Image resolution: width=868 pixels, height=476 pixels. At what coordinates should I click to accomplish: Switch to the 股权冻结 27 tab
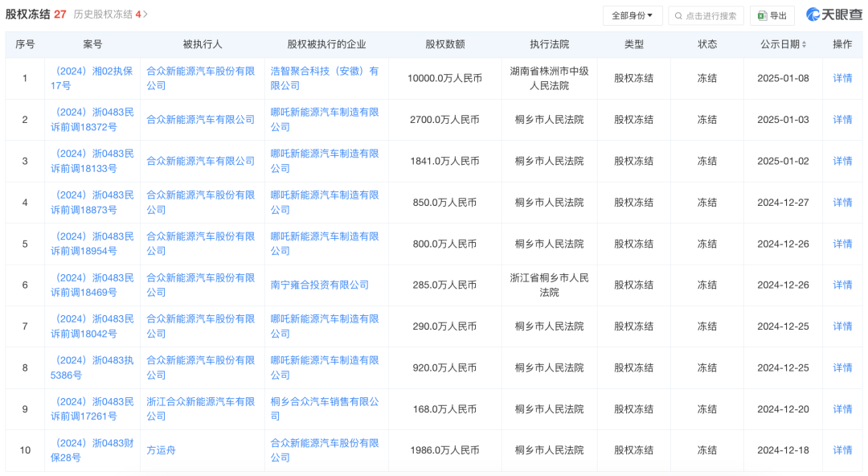tap(35, 14)
